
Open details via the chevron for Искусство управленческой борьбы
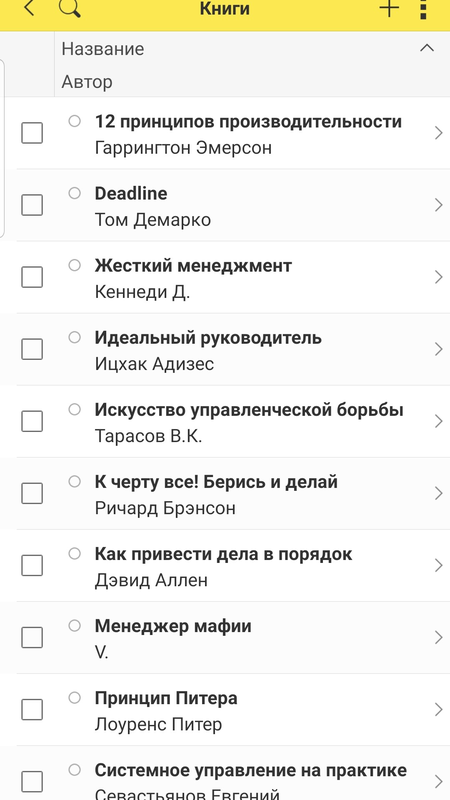pyautogui.click(x=438, y=421)
